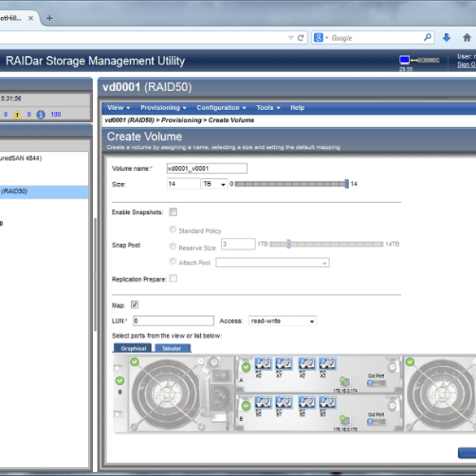The width and height of the screenshot is (476, 476).
Task: Click the left power supply fan image
Action: coord(167,394)
